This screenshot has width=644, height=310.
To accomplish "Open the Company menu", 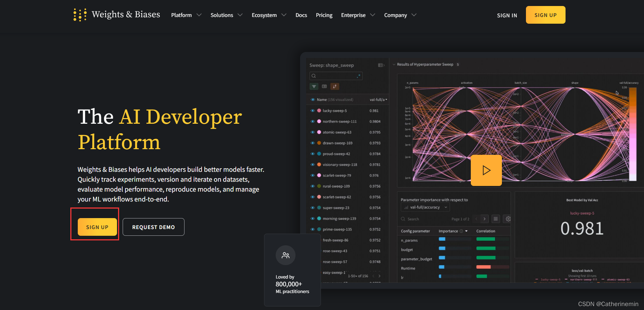I will pyautogui.click(x=396, y=15).
